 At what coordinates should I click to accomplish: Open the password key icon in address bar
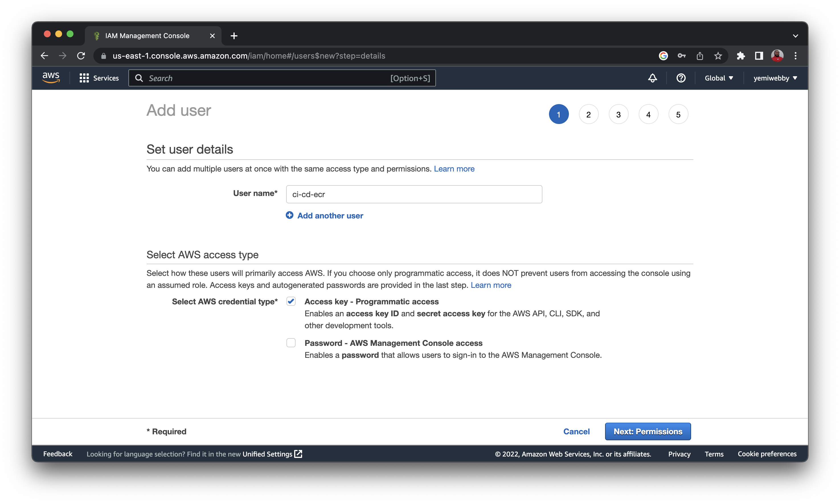682,56
